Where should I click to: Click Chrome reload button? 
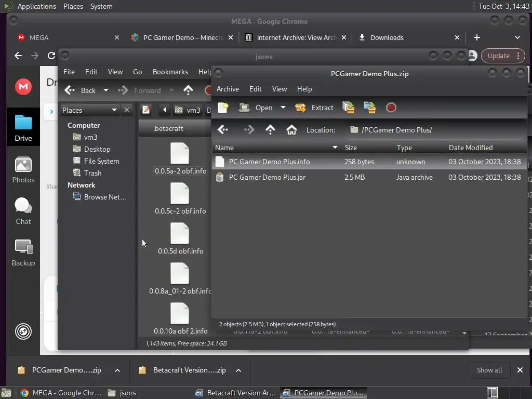point(51,56)
